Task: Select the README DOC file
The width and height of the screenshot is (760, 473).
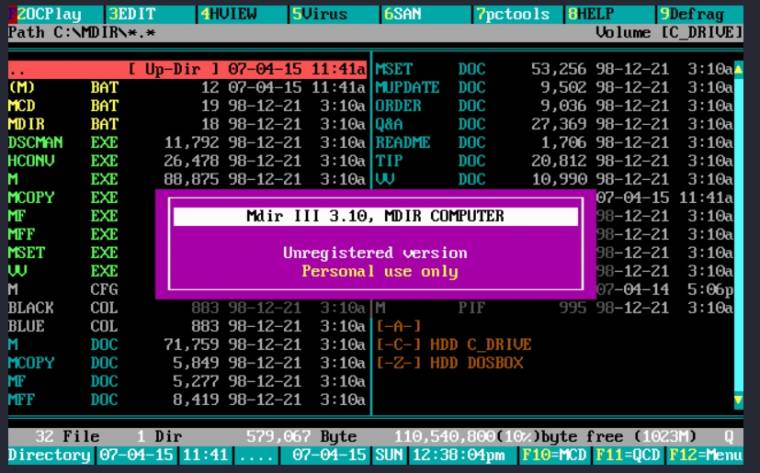Action: (x=554, y=142)
